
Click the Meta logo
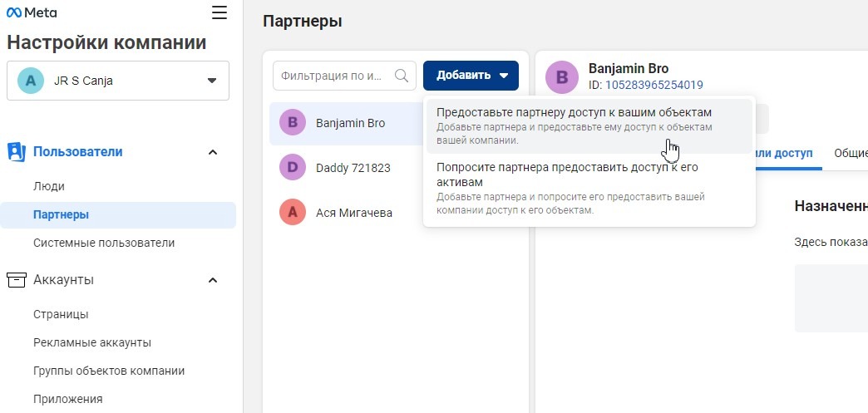click(x=32, y=12)
